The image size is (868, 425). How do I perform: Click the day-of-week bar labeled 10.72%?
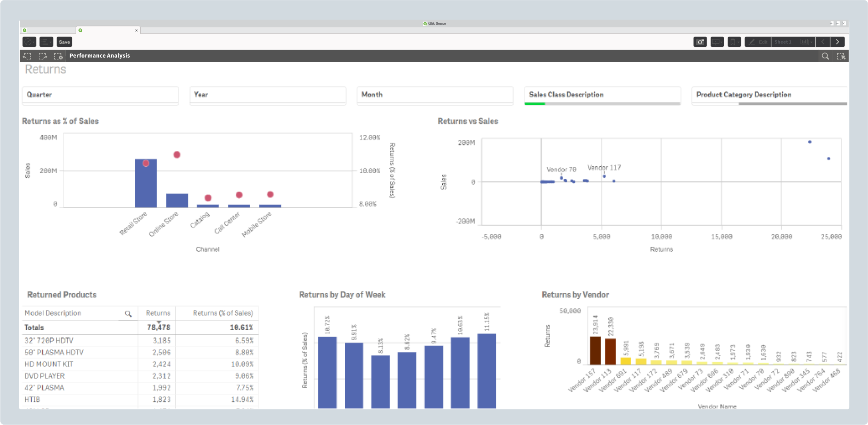click(x=327, y=373)
